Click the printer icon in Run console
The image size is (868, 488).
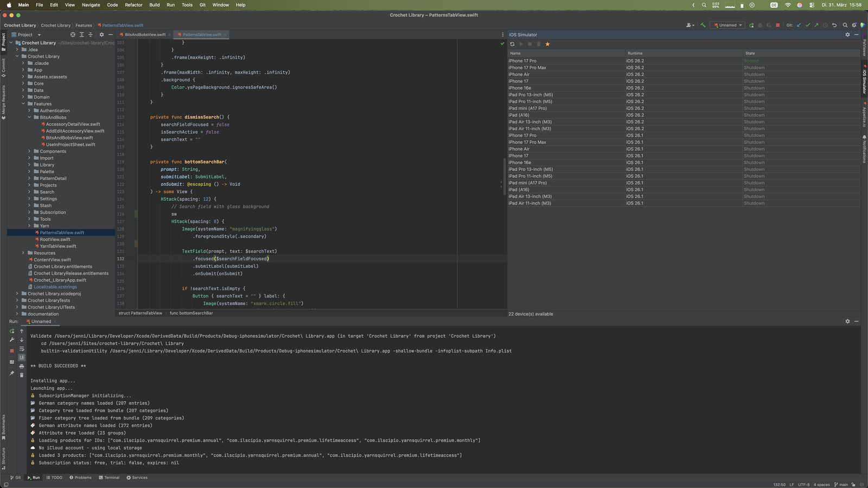click(x=22, y=366)
